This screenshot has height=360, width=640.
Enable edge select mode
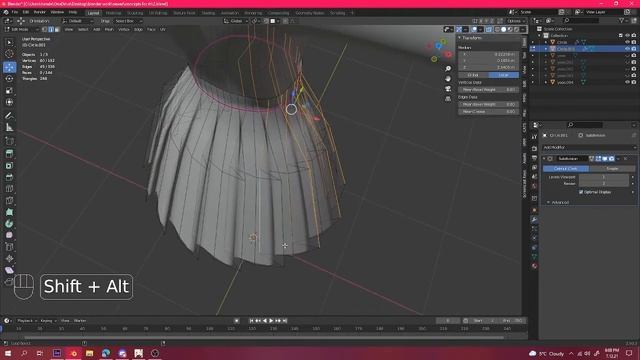(x=51, y=29)
